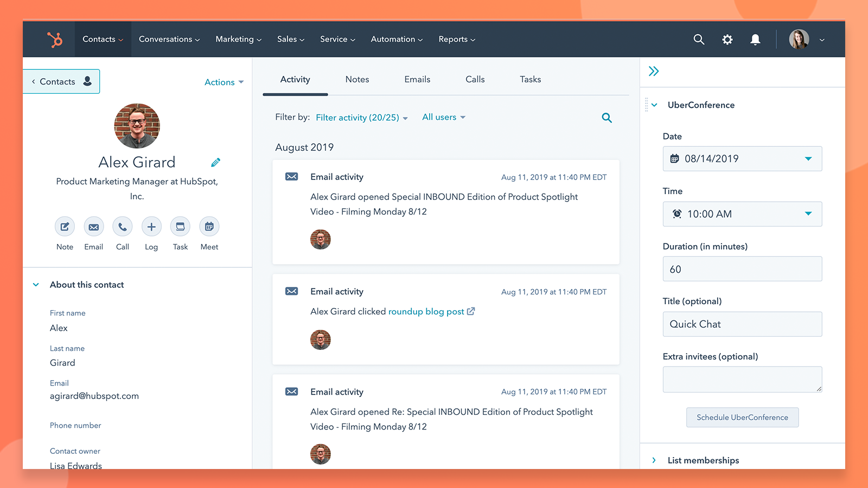The image size is (868, 488).
Task: Click the HubSpot sprocket logo
Action: 54,40
